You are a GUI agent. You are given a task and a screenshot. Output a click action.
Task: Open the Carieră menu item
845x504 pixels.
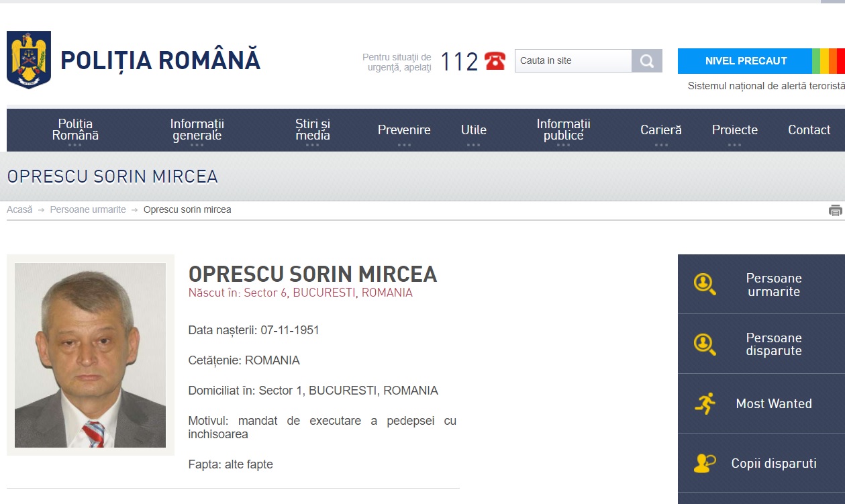(x=660, y=130)
